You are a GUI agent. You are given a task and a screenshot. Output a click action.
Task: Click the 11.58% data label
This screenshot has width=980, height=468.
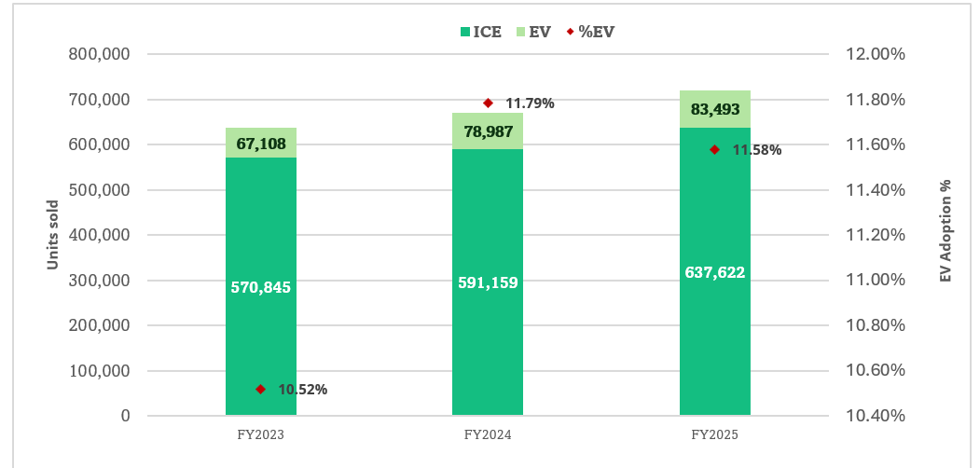(x=756, y=150)
